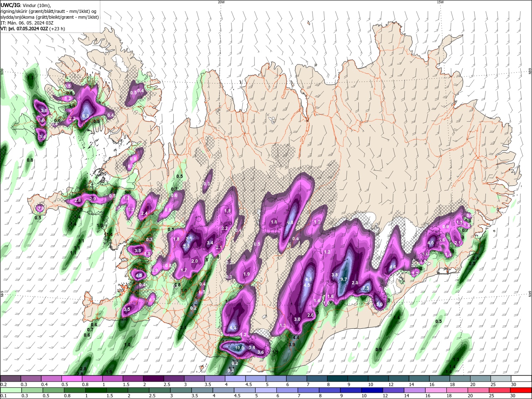Click the dark teal top-row swatch labeled 8

(337, 379)
